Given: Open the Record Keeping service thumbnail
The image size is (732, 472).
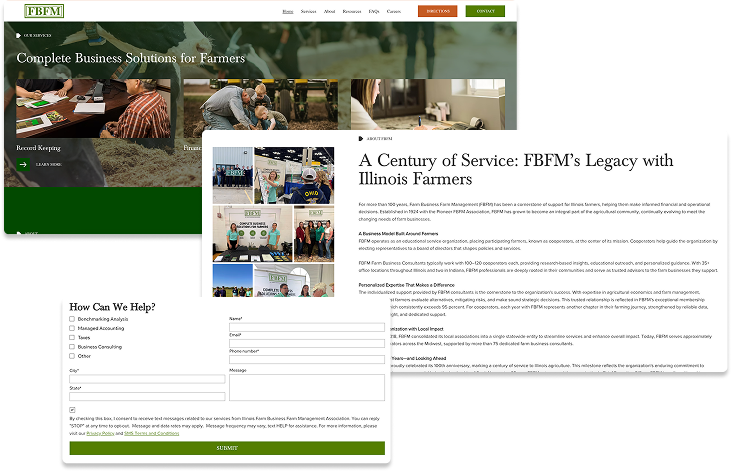Looking at the screenshot, I should (93, 108).
